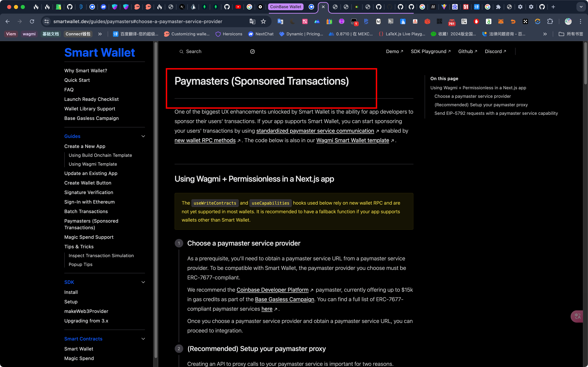Viewport: 588px width, 367px height.
Task: View site information for smartwallet.dev
Action: click(x=47, y=22)
